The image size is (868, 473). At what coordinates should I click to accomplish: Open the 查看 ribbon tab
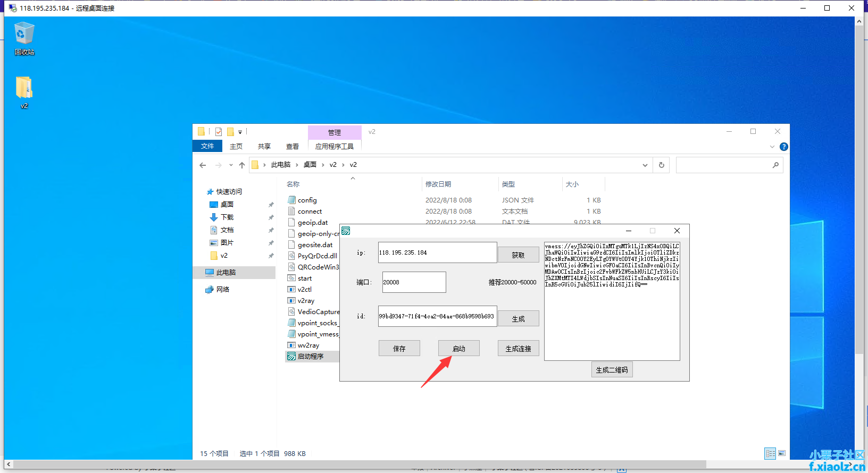tap(292, 147)
